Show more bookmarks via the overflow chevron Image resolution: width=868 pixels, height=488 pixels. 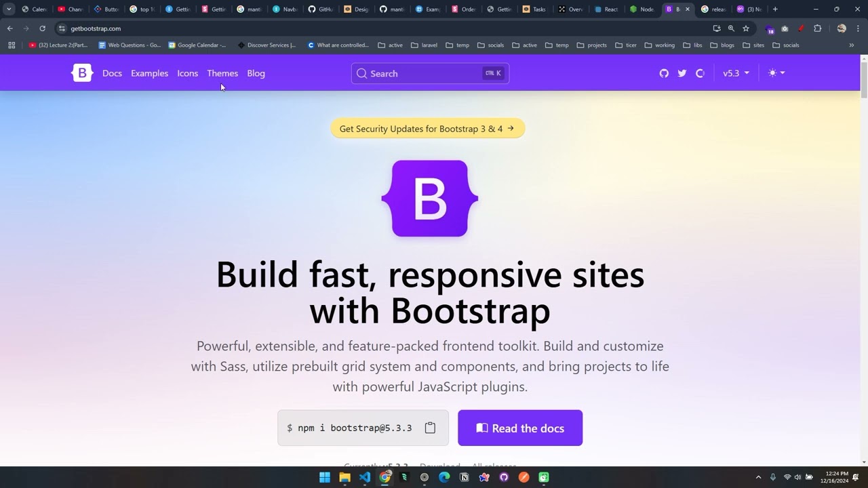point(852,45)
